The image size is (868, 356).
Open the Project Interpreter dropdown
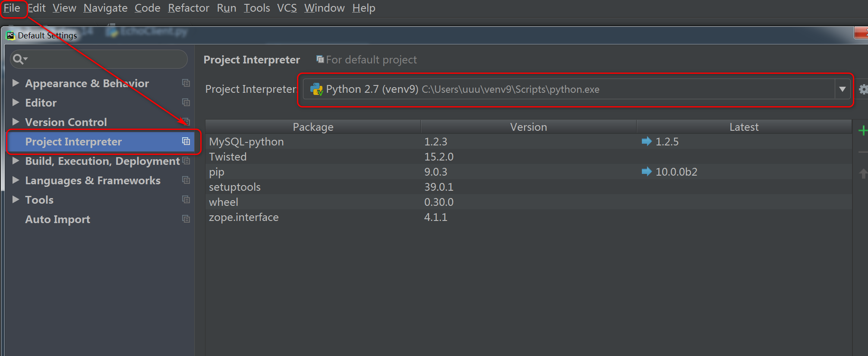(576, 89)
